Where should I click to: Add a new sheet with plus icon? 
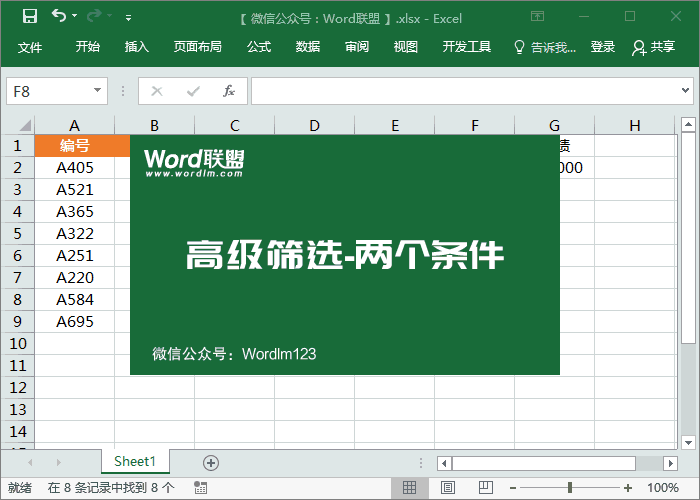tap(210, 462)
